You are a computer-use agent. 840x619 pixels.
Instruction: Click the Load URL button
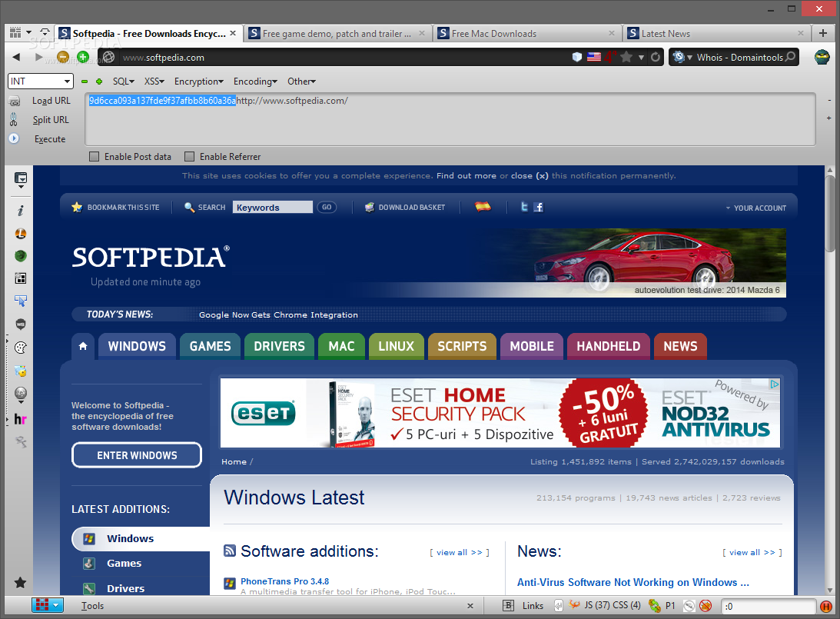tap(51, 101)
